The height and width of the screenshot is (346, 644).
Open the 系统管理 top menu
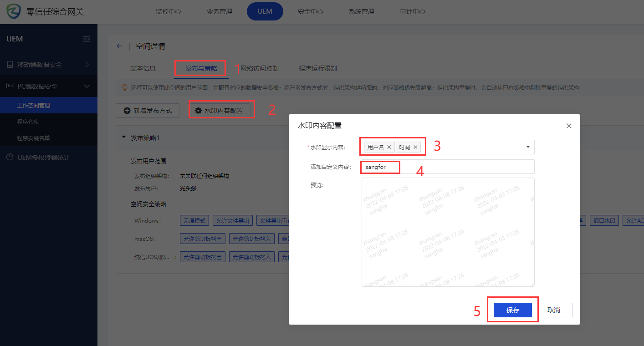(362, 11)
